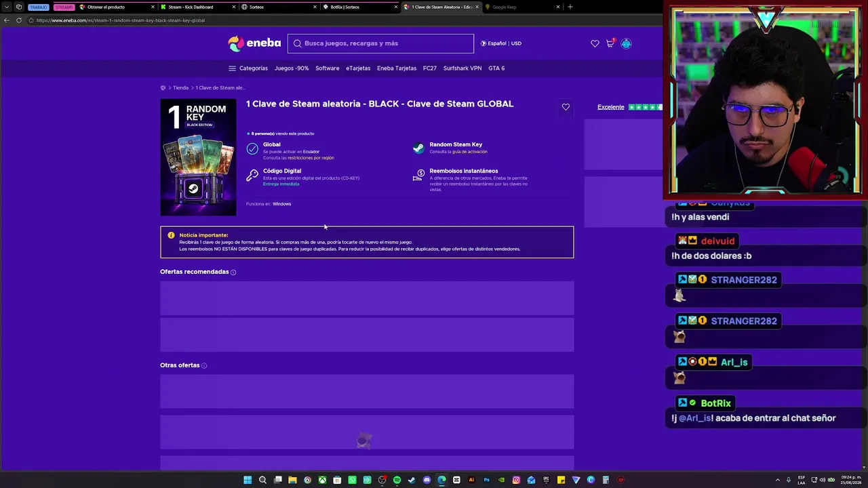The height and width of the screenshot is (488, 868).
Task: Open Spotify from taskbar
Action: [x=397, y=480]
